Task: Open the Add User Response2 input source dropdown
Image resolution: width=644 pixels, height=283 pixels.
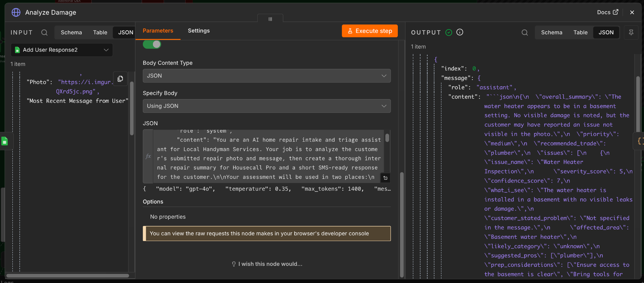Action: click(62, 50)
